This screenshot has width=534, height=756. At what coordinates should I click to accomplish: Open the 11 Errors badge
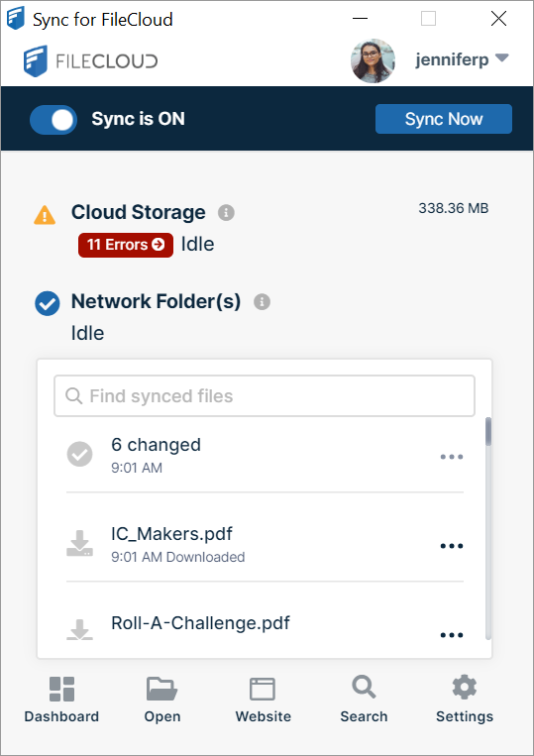tap(126, 245)
